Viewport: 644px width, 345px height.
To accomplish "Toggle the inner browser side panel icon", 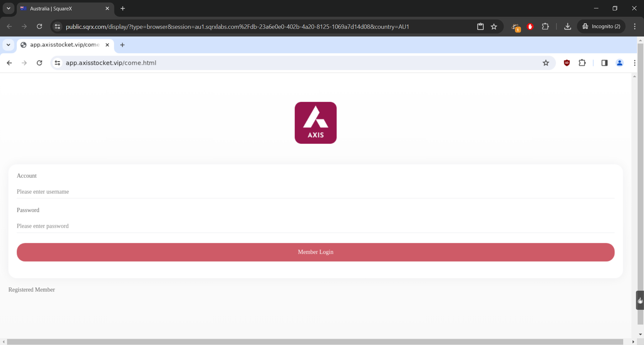I will click(604, 63).
